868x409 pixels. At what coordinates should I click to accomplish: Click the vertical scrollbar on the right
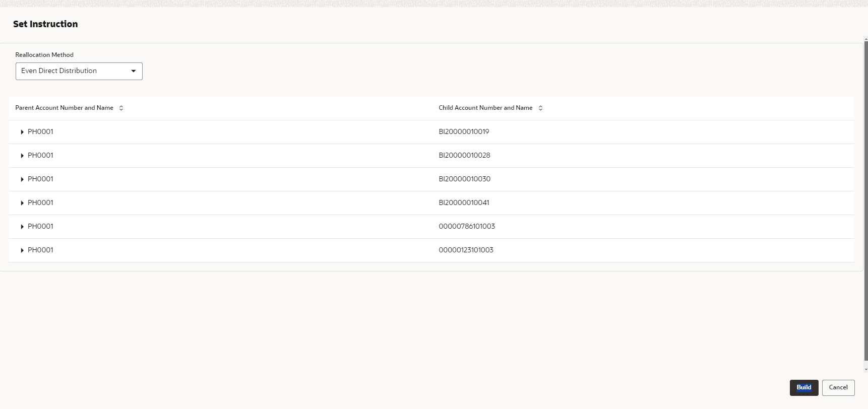pyautogui.click(x=866, y=201)
